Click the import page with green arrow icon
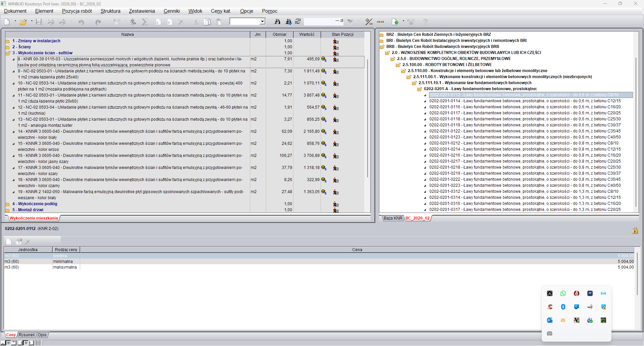Viewport: 644px width, 346px height. point(395,22)
